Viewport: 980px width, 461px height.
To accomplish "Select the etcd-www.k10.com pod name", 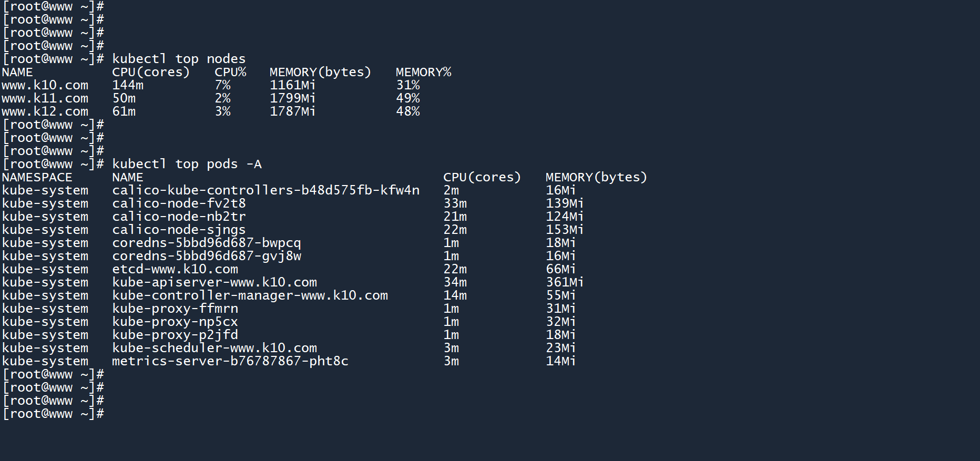I will point(175,269).
